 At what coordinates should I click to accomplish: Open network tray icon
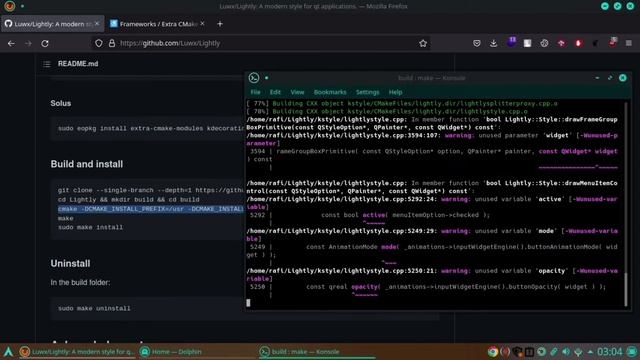pos(578,351)
